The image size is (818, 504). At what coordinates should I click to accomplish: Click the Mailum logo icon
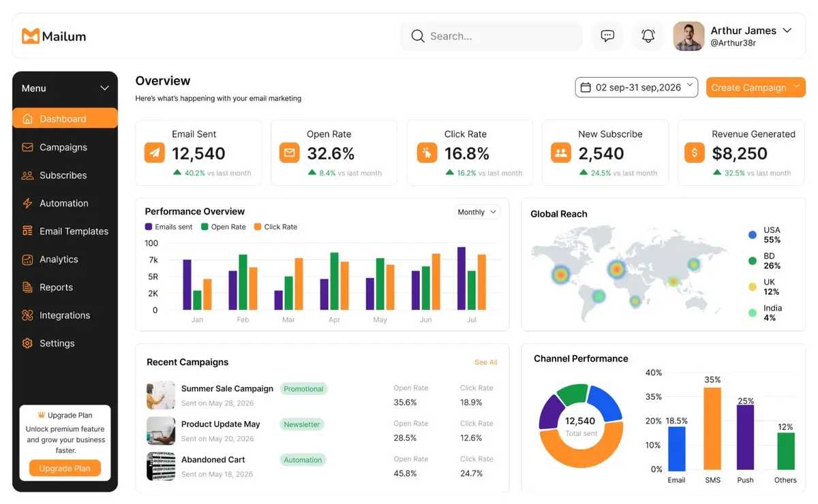(30, 36)
